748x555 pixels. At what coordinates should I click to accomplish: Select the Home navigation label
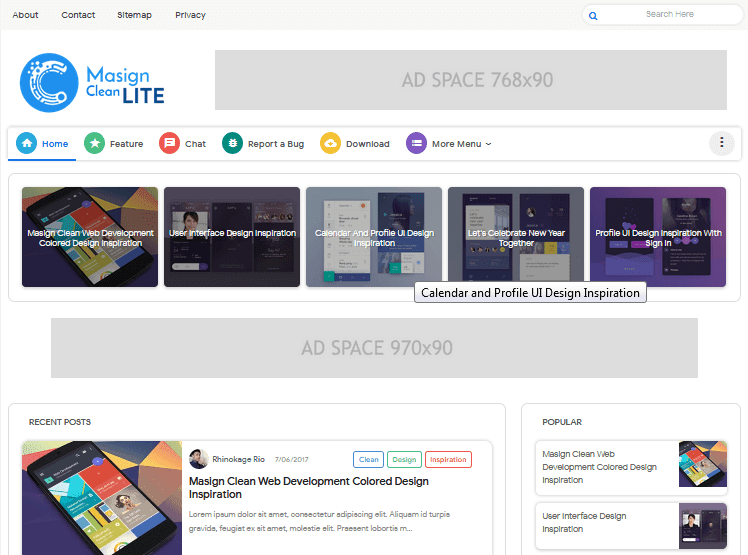pos(55,144)
